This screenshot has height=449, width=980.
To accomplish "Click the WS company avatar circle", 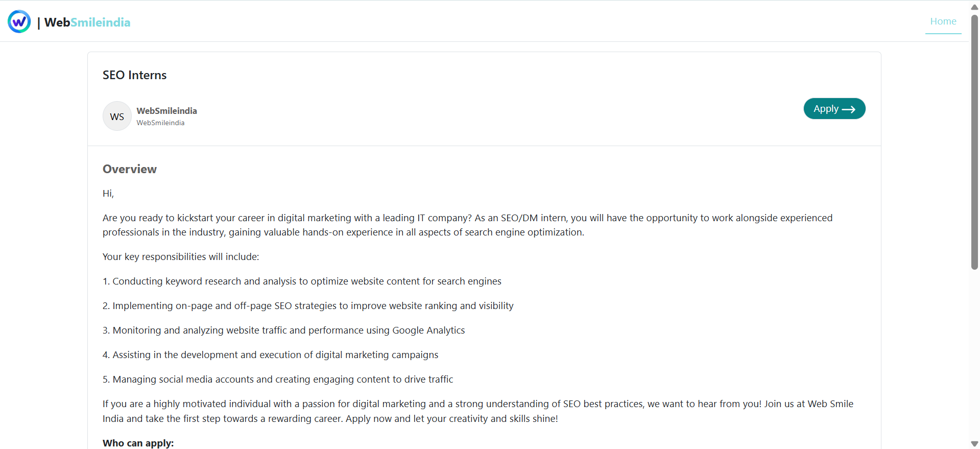I will pos(117,116).
